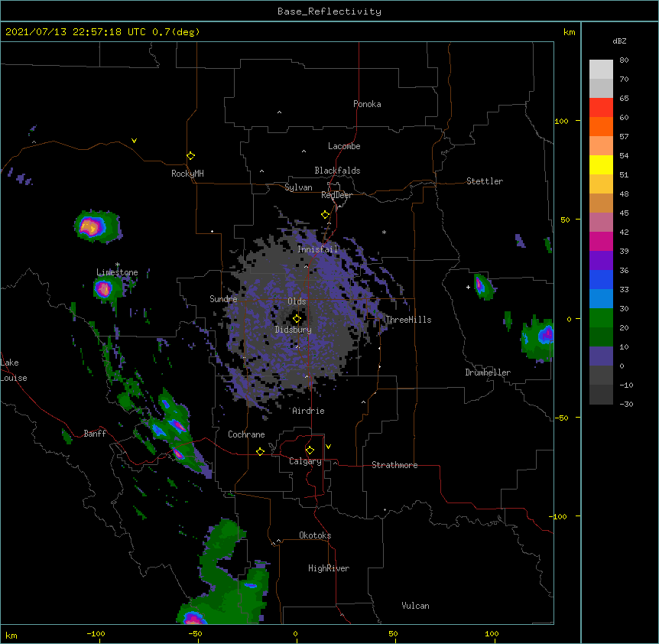659x644 pixels.
Task: Click the asterisk marker above the Limestone label
Action: point(118,265)
